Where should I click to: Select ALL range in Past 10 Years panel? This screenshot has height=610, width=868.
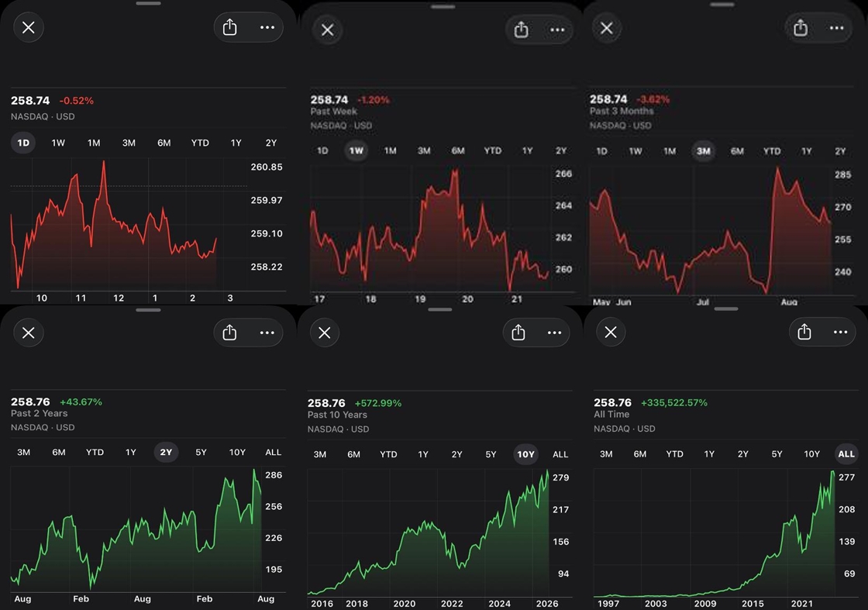pos(560,454)
